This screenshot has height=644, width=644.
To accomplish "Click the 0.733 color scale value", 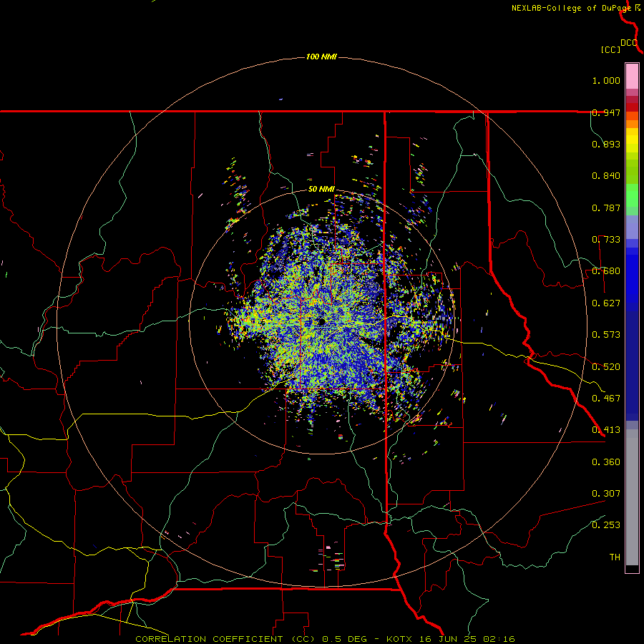I will pos(606,240).
